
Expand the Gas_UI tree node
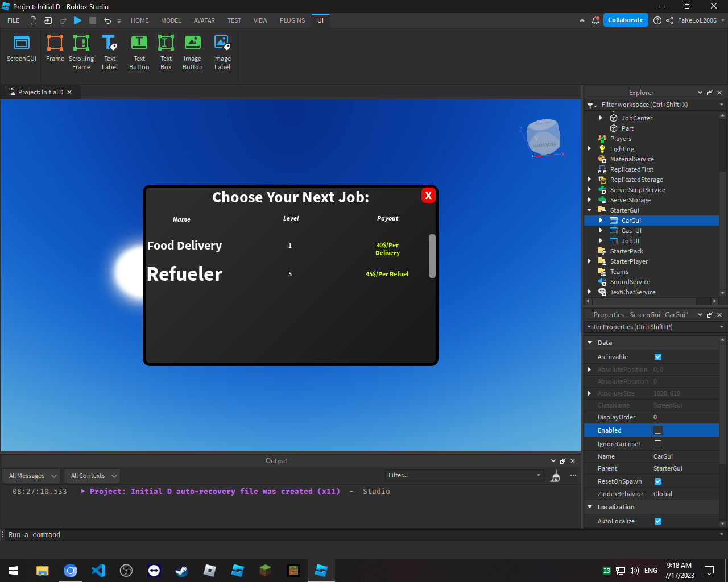601,231
